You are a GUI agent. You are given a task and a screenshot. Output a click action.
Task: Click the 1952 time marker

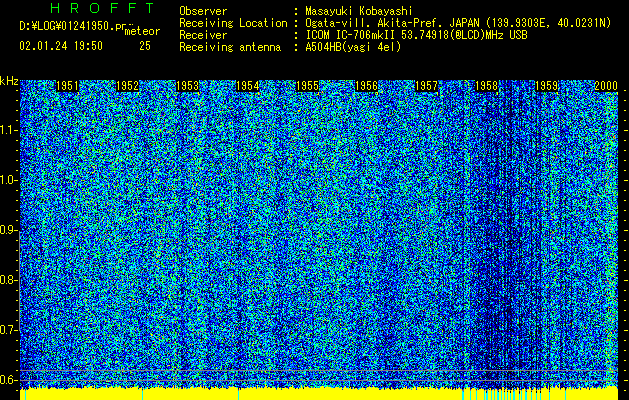[127, 86]
